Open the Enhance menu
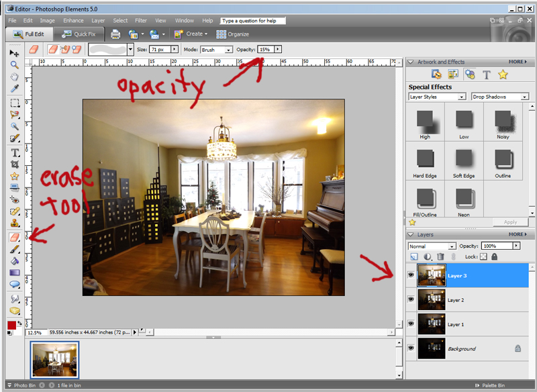 [x=73, y=21]
